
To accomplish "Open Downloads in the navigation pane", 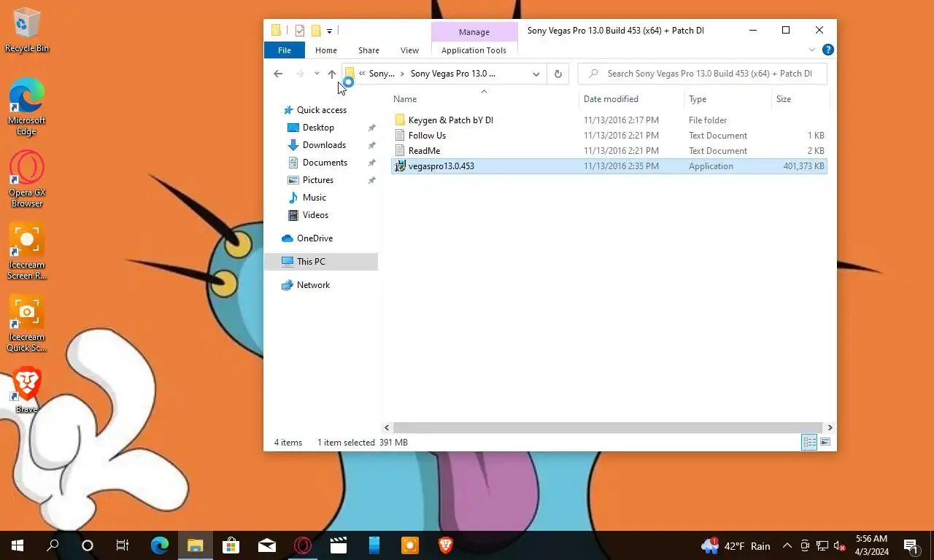I will point(324,145).
